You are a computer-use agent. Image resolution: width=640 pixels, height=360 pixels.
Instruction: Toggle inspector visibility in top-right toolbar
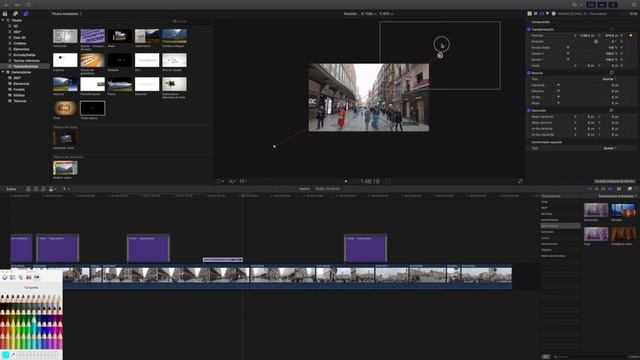click(x=613, y=4)
